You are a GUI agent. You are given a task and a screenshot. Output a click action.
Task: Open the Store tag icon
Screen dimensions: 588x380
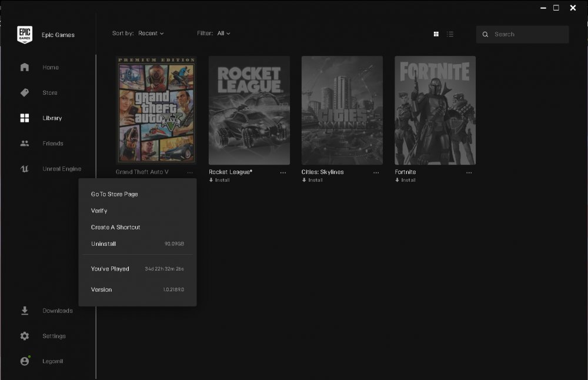tap(25, 93)
